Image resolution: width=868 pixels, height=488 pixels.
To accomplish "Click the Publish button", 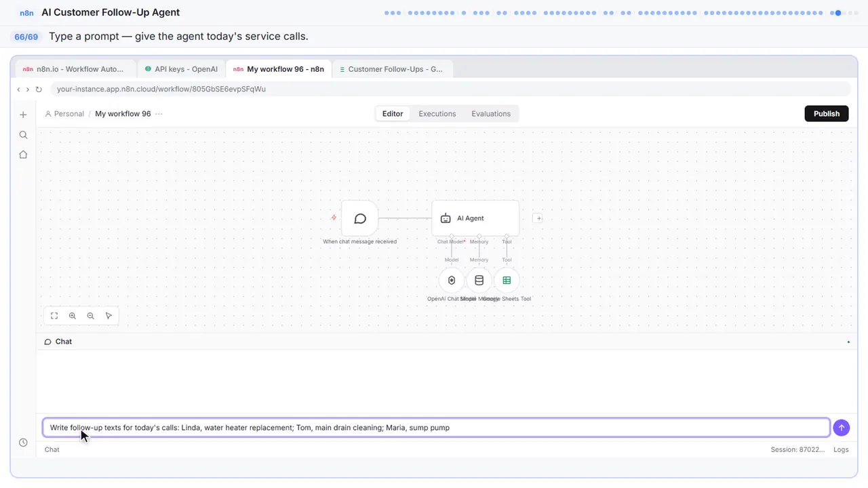I will click(827, 114).
